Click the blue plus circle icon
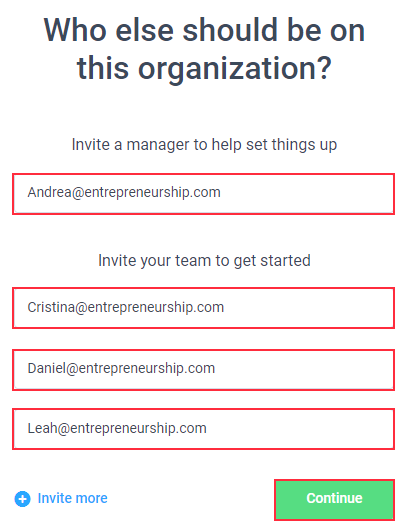Screen dimensions: 403x527 coord(23,499)
